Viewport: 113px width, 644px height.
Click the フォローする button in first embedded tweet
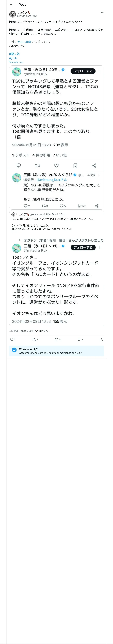click(x=83, y=71)
